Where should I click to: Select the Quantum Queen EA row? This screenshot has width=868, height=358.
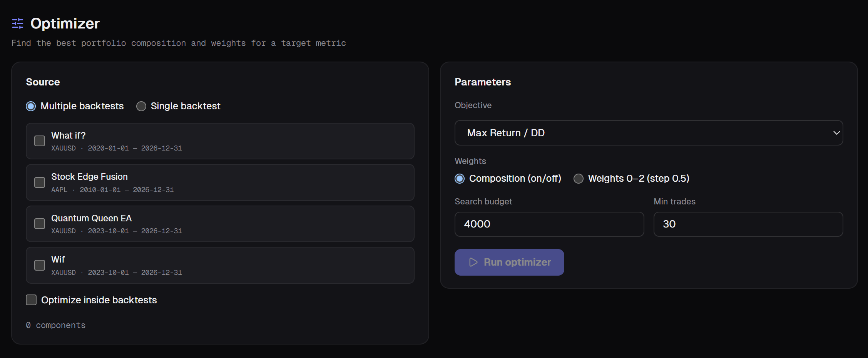pos(220,224)
